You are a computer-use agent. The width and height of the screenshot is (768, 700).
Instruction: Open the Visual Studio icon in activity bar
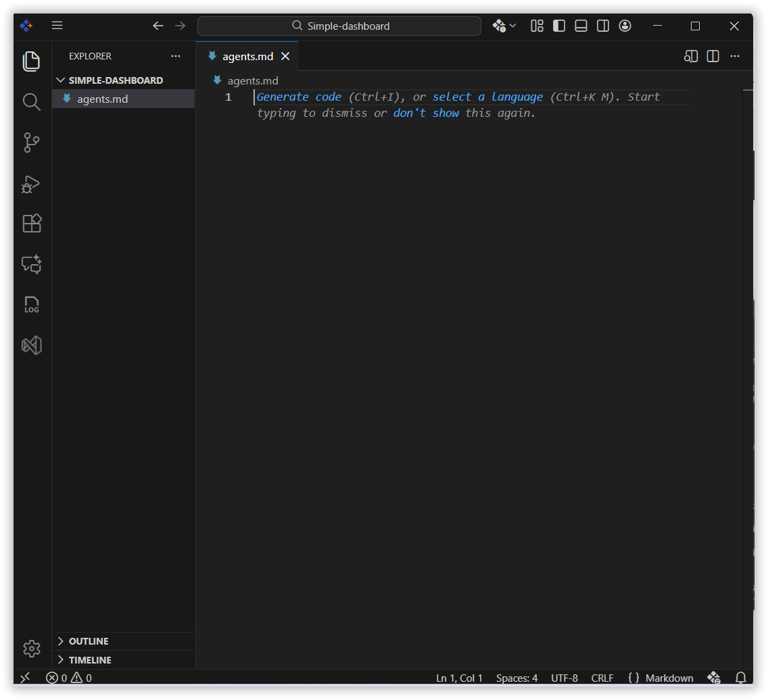pos(32,345)
